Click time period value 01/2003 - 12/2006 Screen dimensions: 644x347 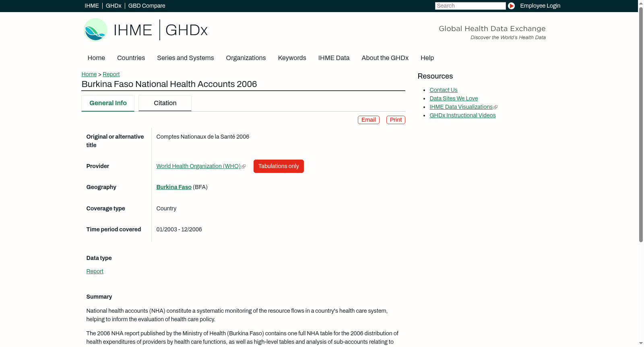(x=179, y=229)
